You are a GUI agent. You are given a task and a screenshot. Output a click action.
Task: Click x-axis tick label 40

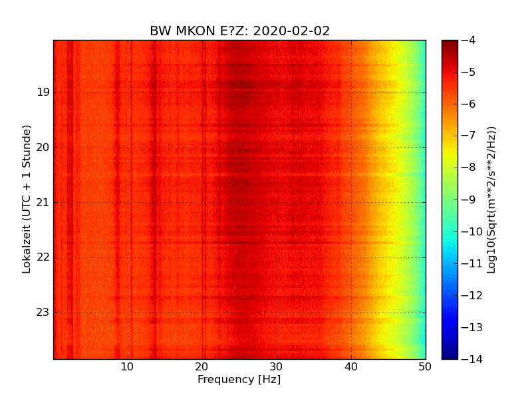click(x=351, y=367)
